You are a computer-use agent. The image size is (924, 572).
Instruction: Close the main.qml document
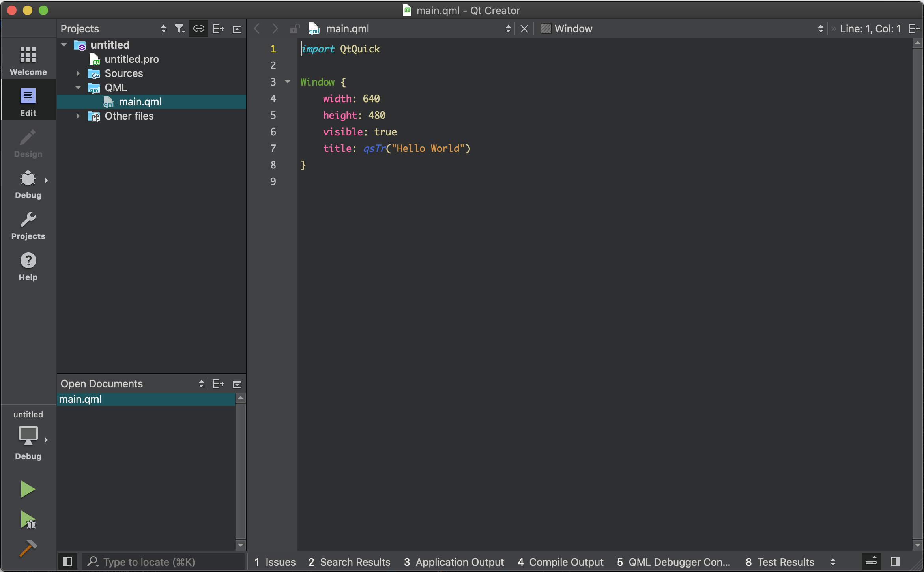coord(524,29)
